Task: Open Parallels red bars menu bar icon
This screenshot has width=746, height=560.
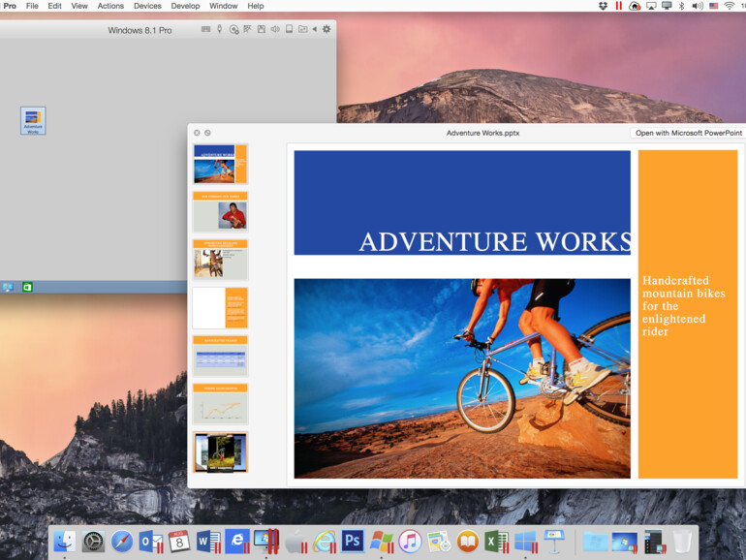Action: pos(618,6)
